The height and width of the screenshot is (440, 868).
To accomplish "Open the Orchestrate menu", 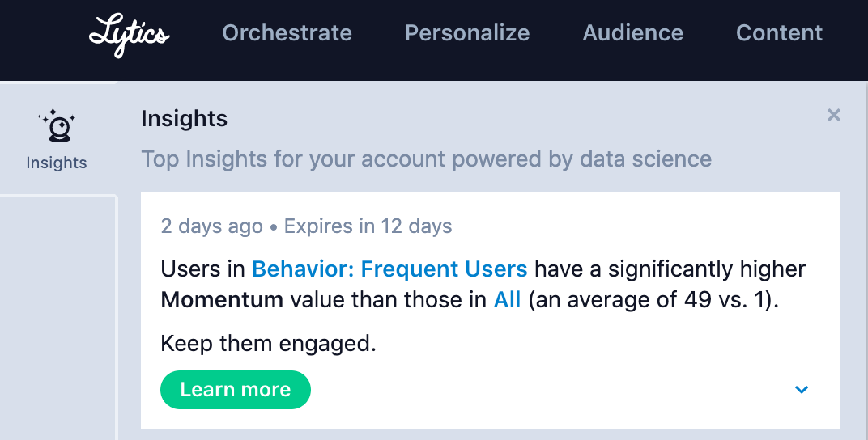I will click(287, 33).
